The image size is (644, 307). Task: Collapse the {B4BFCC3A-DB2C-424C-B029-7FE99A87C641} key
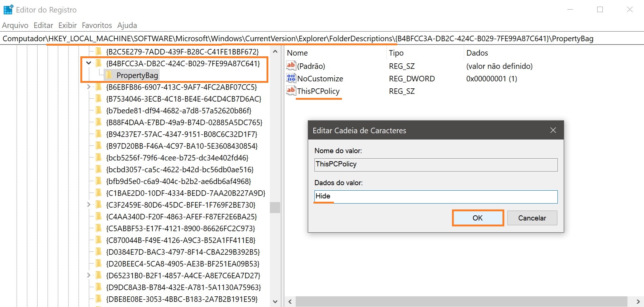[88, 63]
